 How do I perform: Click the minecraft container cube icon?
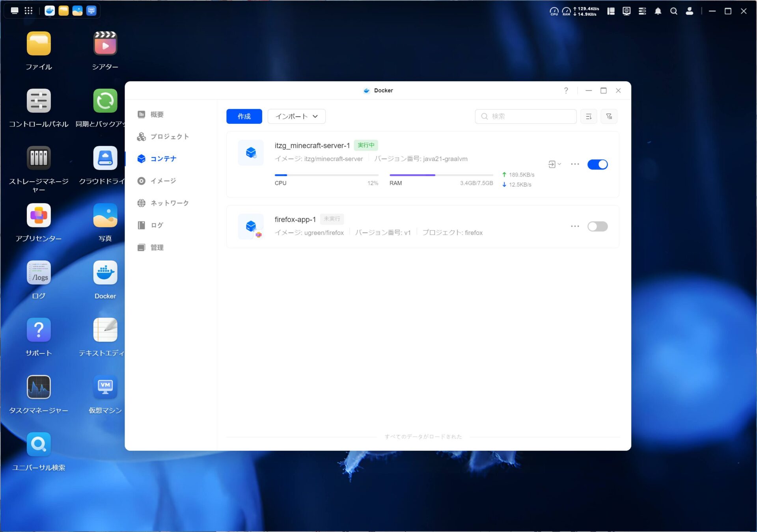[x=251, y=153]
